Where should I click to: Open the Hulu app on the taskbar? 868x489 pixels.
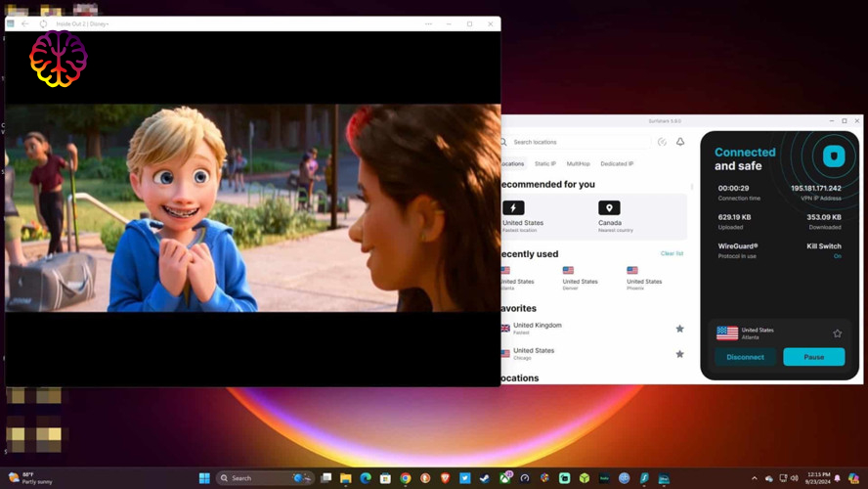[x=604, y=478]
